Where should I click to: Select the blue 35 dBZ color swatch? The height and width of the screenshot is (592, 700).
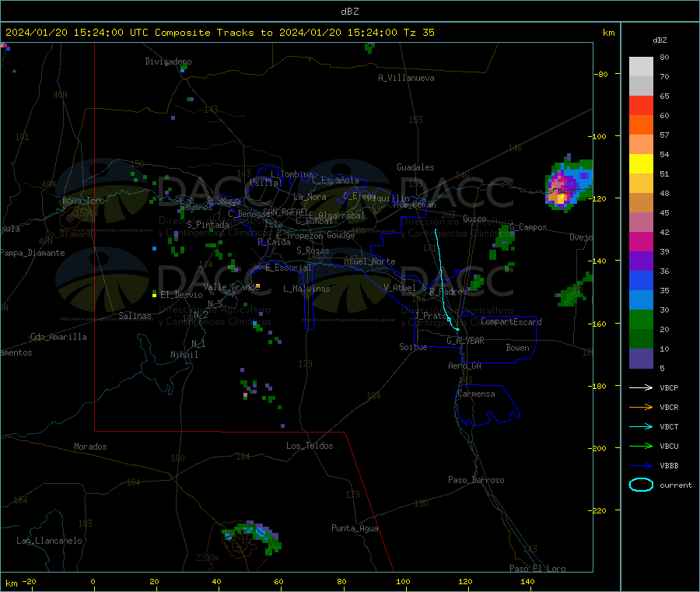click(x=641, y=280)
